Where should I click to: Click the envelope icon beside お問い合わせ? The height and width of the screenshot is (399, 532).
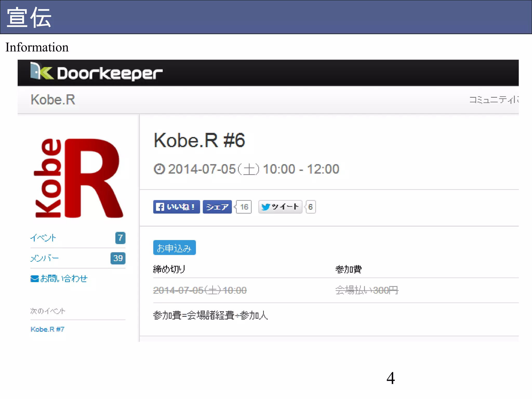click(x=34, y=279)
